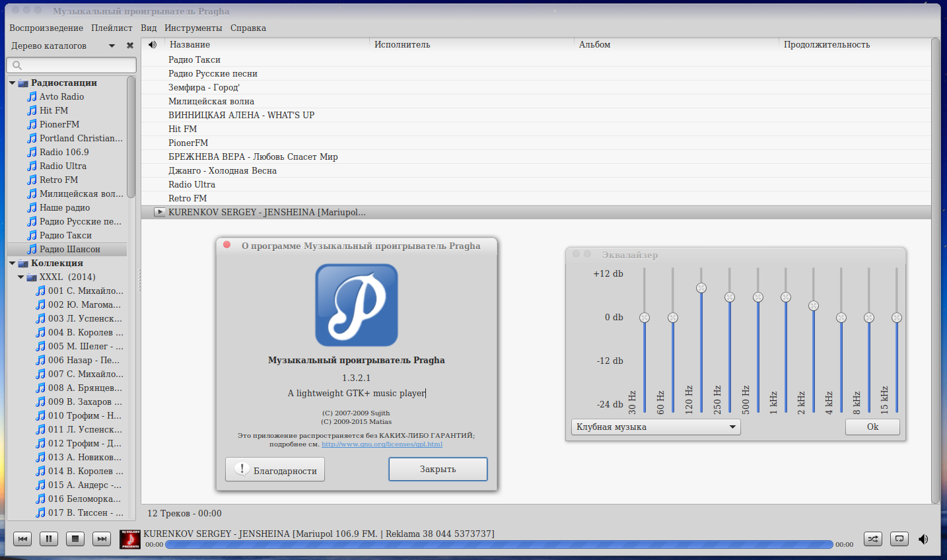Pause playback with the pause button
The height and width of the screenshot is (560, 947).
point(49,539)
